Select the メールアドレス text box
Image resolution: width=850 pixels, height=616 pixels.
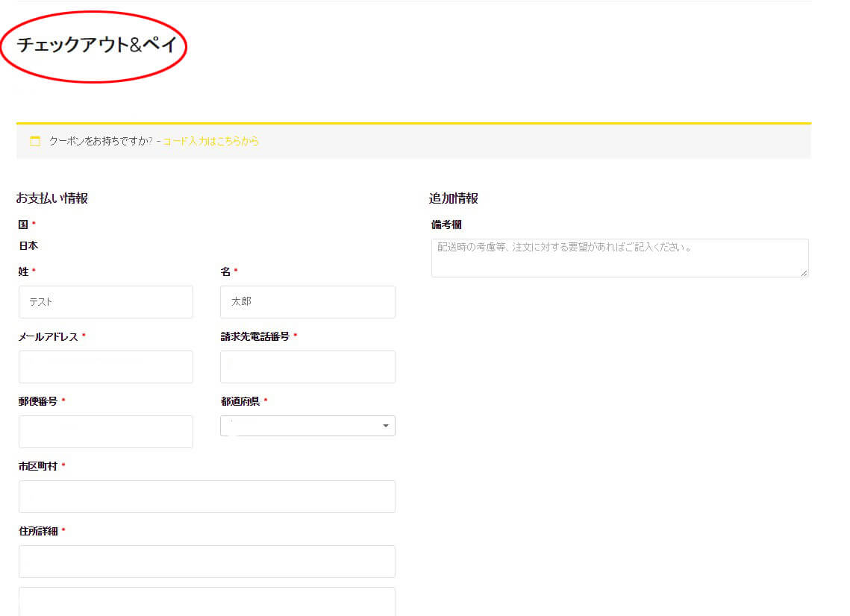105,367
